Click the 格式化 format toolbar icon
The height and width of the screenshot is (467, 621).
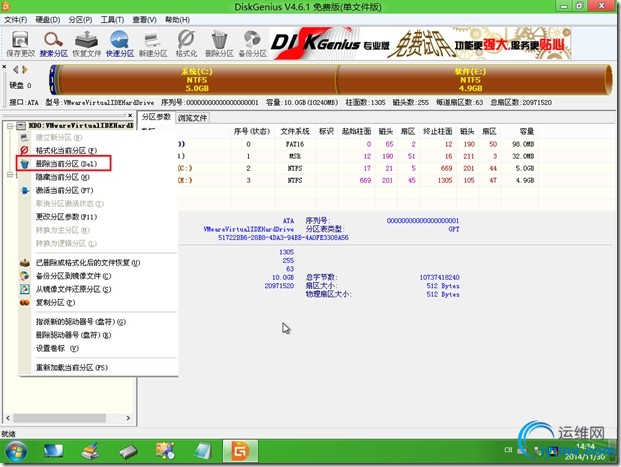(186, 44)
